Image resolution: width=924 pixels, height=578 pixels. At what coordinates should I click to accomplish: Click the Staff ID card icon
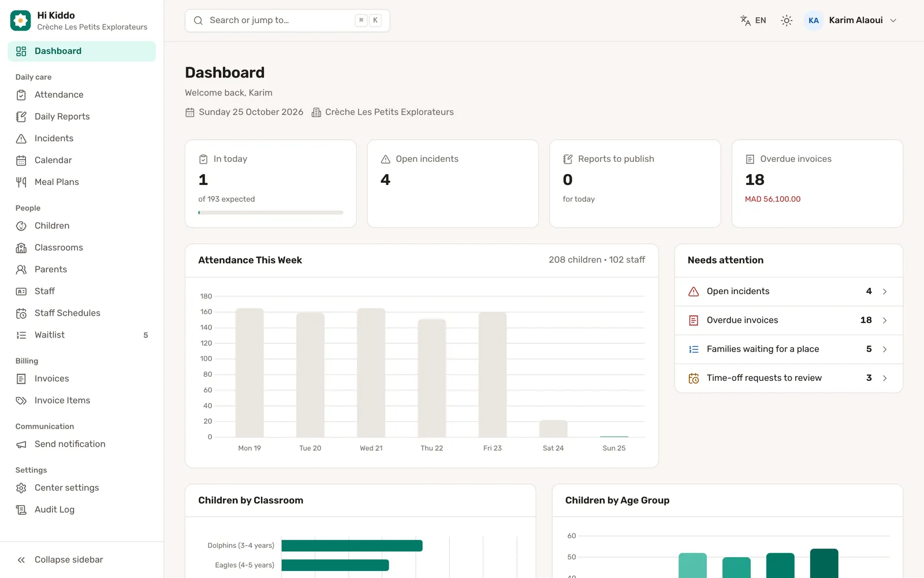click(21, 291)
